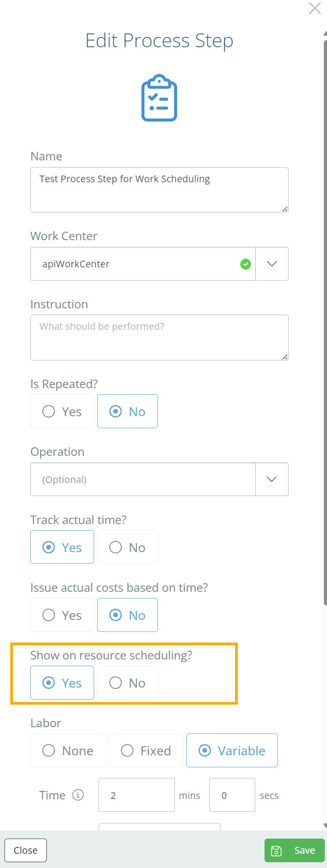Click the floppy disk Save icon
The width and height of the screenshot is (327, 868).
click(x=276, y=851)
